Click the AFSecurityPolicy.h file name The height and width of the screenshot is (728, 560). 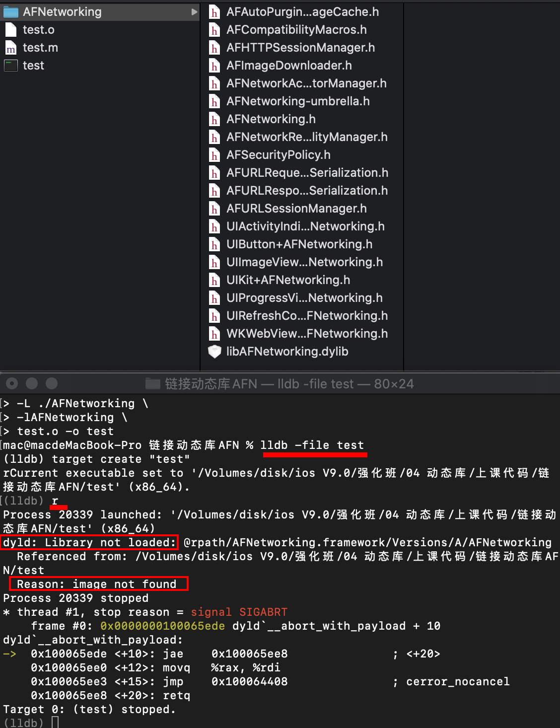278,155
